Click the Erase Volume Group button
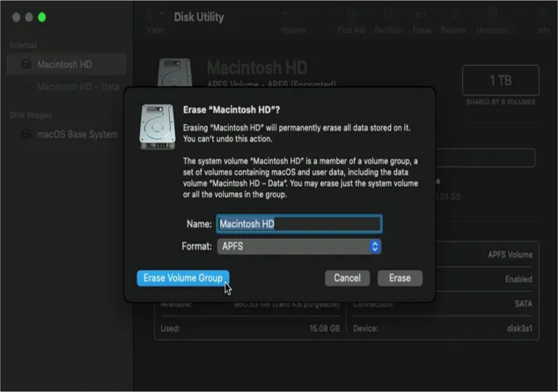Image resolution: width=558 pixels, height=392 pixels. [x=183, y=278]
